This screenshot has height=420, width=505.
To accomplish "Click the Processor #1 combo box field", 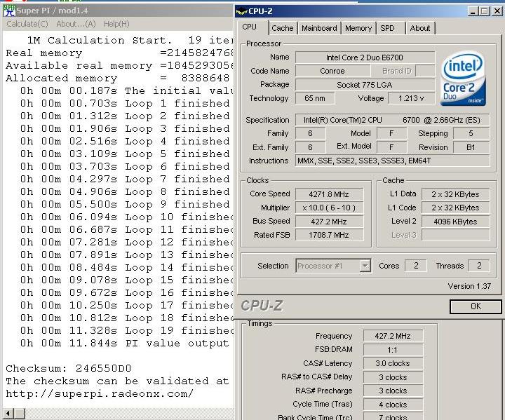I will tap(333, 266).
